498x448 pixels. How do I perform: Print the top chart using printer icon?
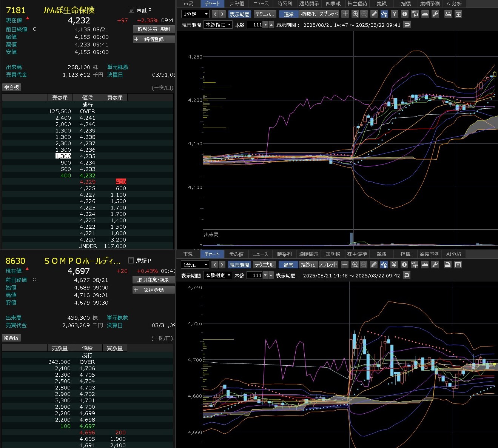(448, 14)
